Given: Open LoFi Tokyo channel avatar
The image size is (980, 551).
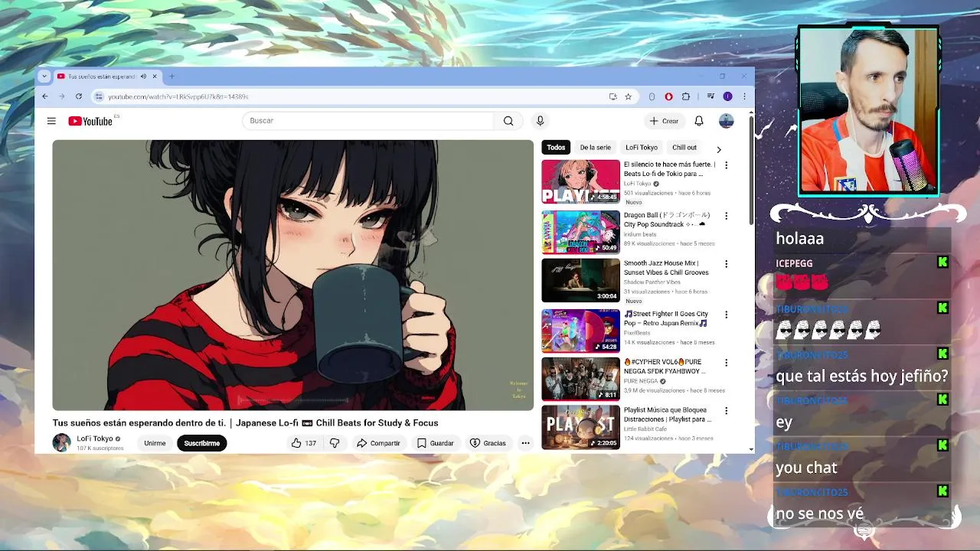Looking at the screenshot, I should (61, 442).
